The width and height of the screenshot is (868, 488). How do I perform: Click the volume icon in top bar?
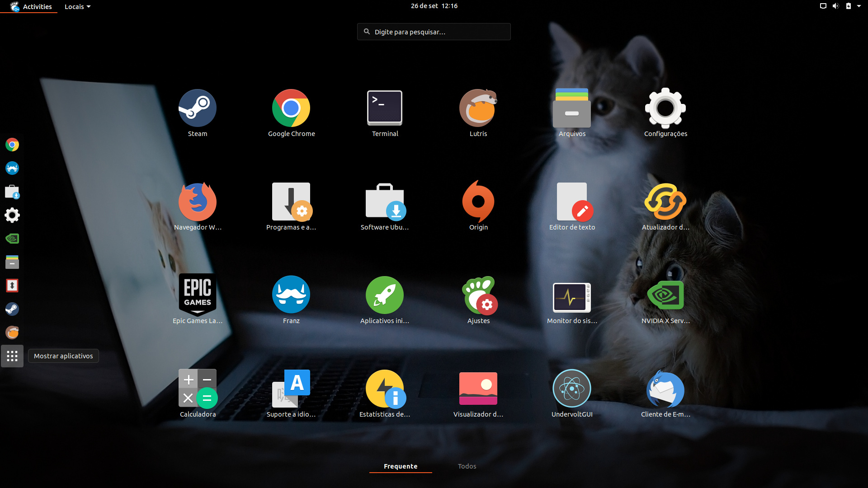click(x=835, y=6)
